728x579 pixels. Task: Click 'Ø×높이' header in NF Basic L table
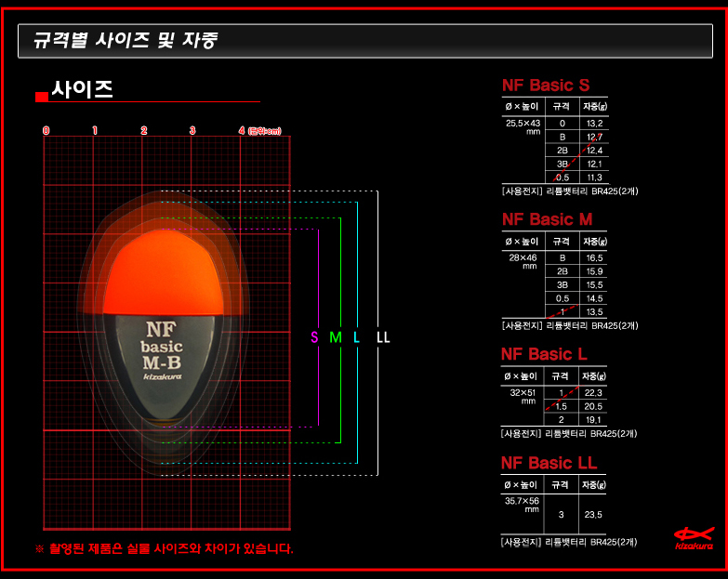(x=521, y=376)
